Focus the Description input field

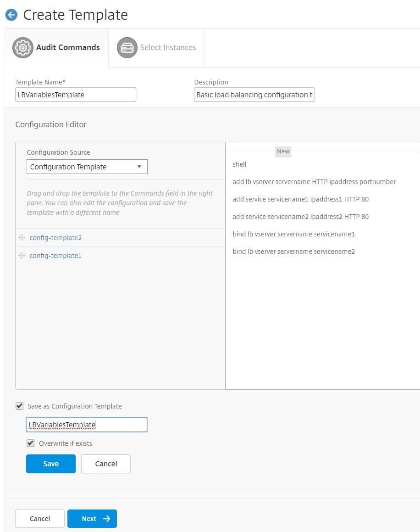point(254,95)
